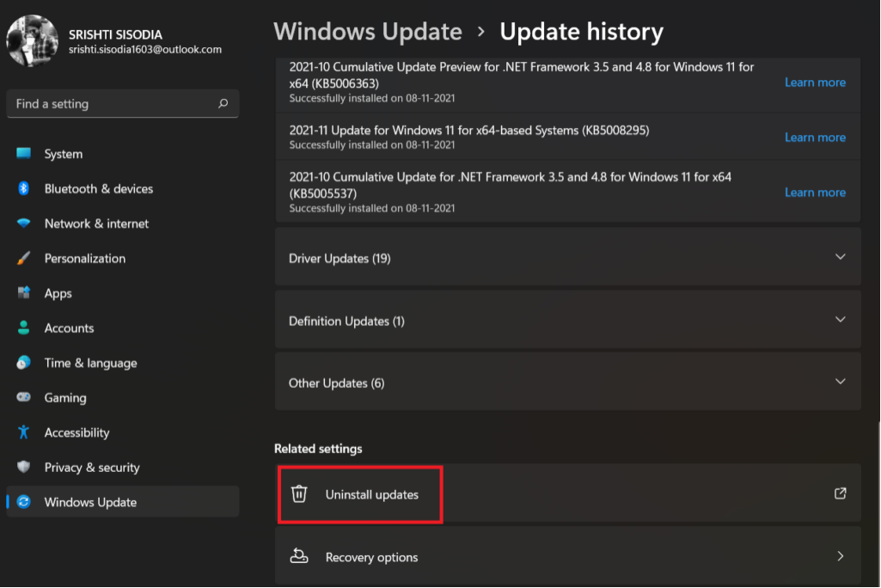
Task: Click the Accessibility person icon
Action: click(x=23, y=432)
